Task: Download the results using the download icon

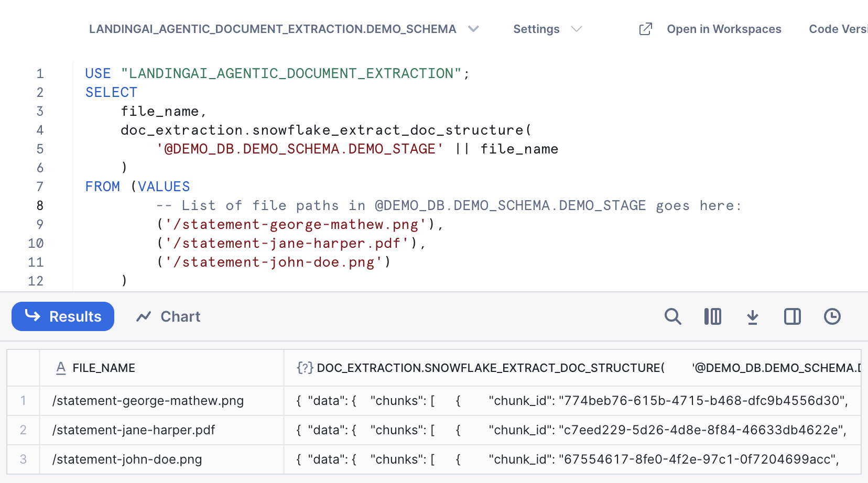Action: tap(753, 316)
